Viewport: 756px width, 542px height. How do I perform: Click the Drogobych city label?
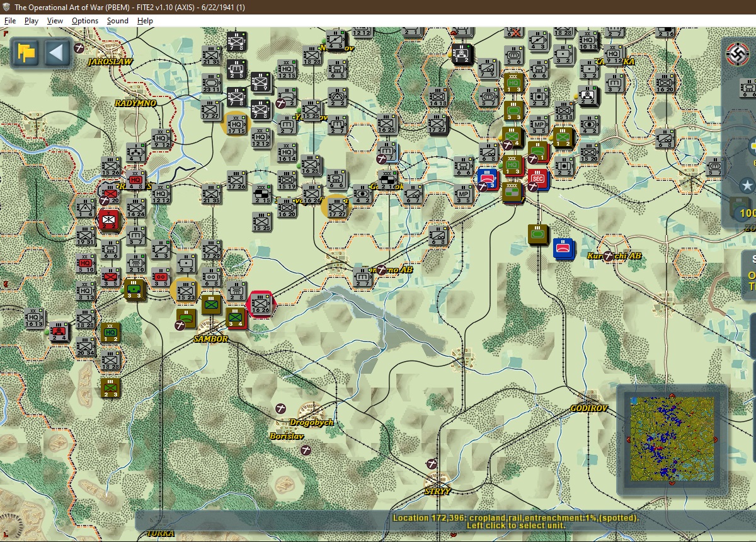311,422
